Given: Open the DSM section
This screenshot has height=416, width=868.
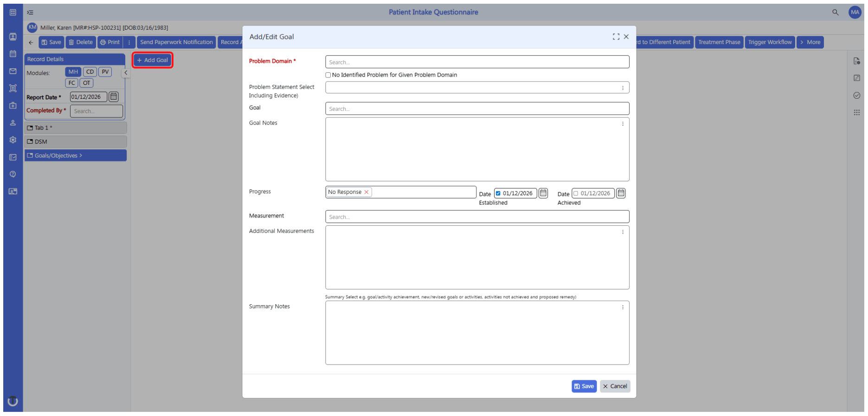Looking at the screenshot, I should pyautogui.click(x=76, y=141).
